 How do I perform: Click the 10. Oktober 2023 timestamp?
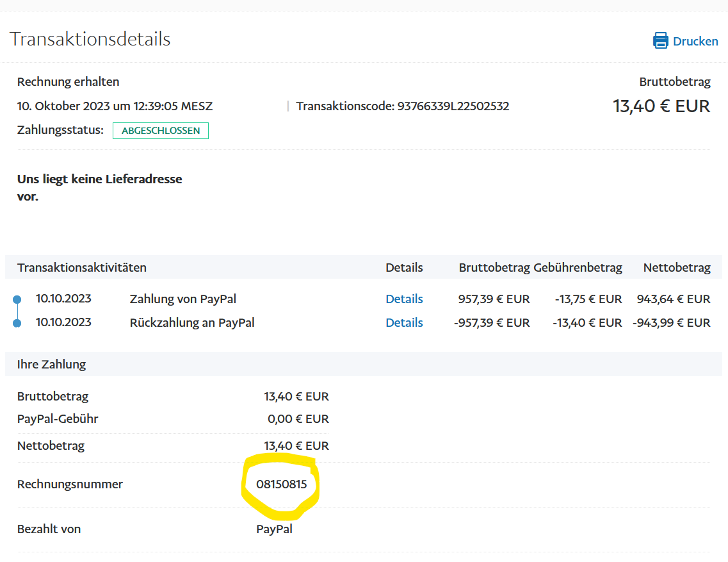tap(115, 106)
